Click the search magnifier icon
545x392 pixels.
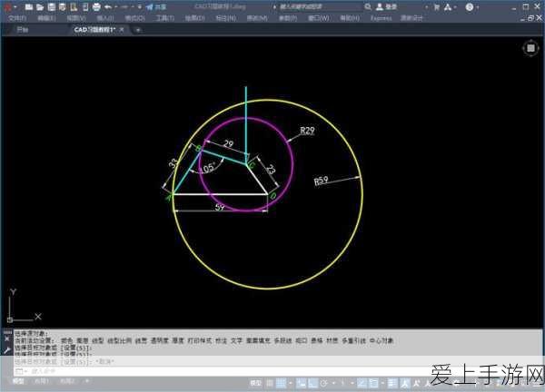tap(368, 6)
